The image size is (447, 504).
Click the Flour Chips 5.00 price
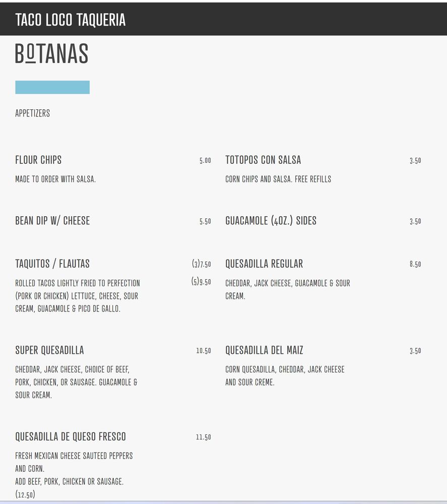pos(205,161)
